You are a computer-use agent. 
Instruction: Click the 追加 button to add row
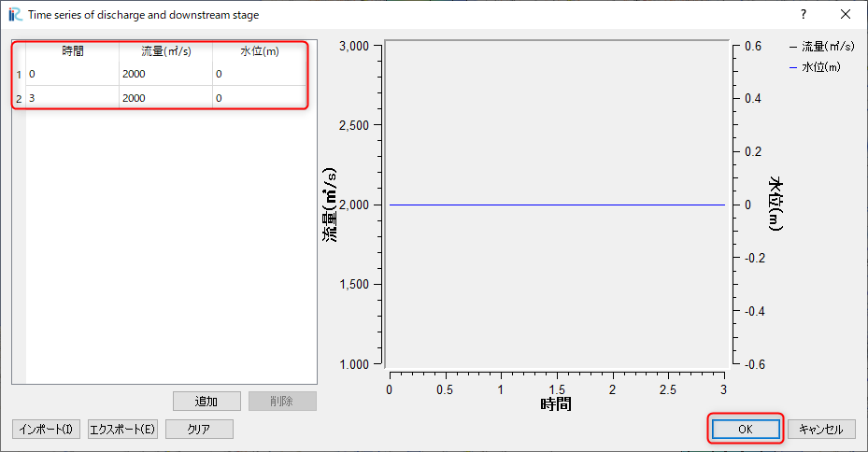pyautogui.click(x=206, y=401)
